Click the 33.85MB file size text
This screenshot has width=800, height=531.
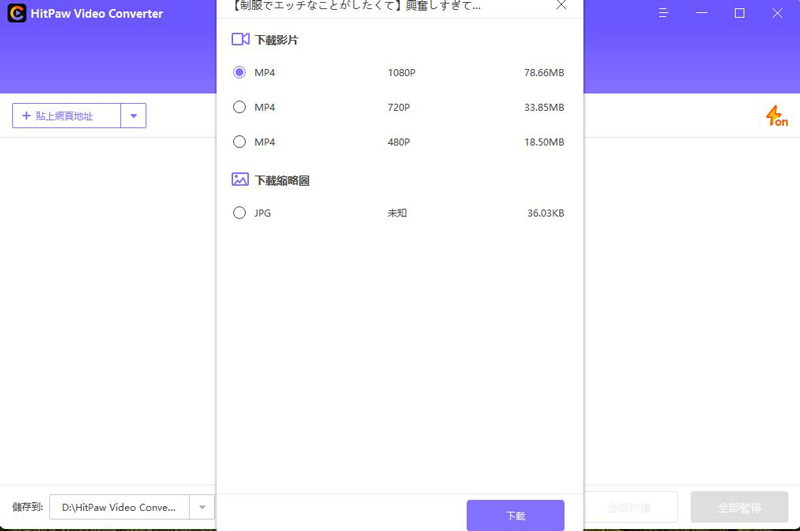tap(544, 107)
